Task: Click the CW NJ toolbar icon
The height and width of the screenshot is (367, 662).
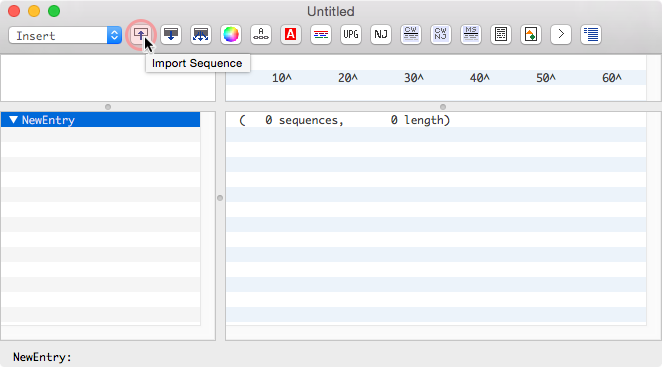Action: pos(441,34)
